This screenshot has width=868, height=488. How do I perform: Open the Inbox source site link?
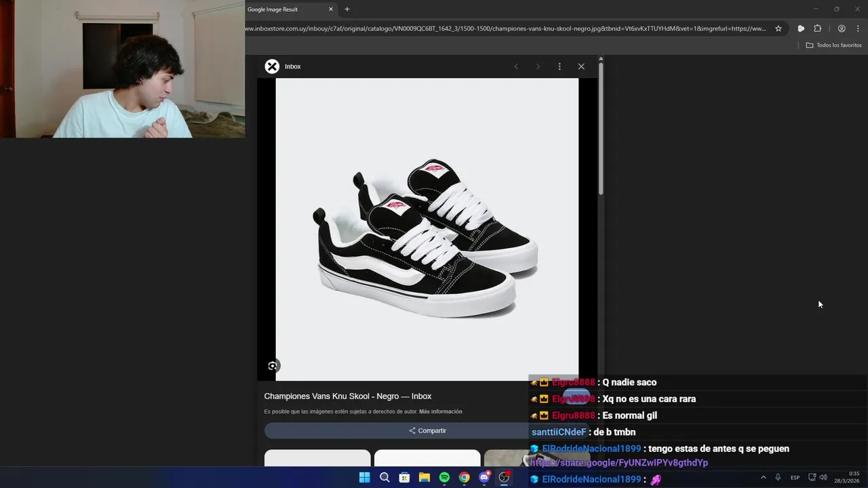(292, 66)
